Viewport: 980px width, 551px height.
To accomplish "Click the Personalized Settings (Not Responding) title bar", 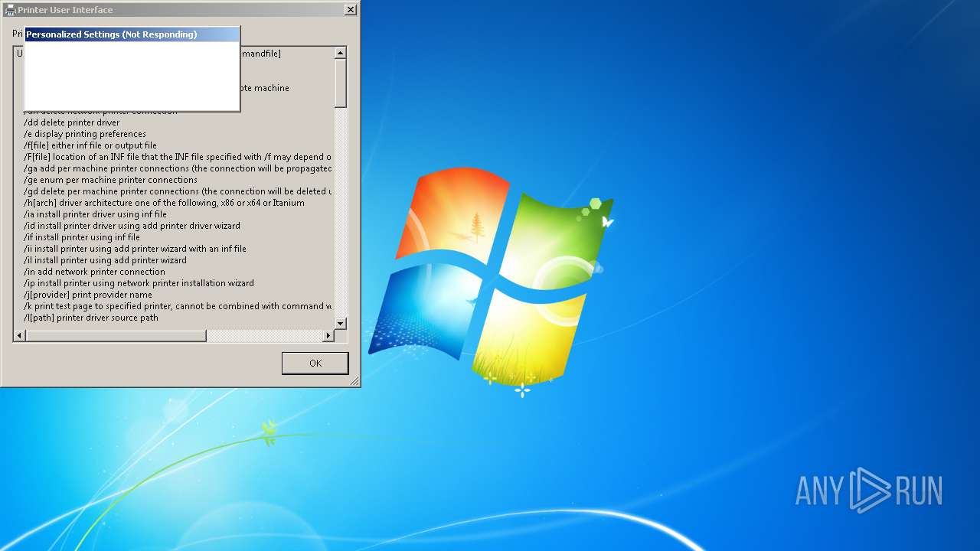I will [132, 34].
